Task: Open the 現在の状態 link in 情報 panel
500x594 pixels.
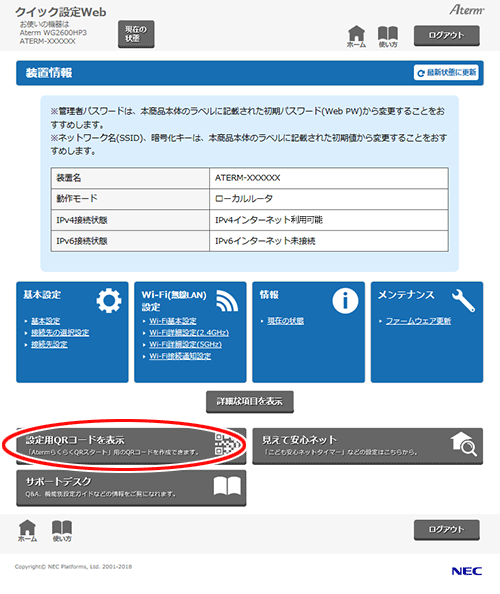Action: (x=286, y=321)
